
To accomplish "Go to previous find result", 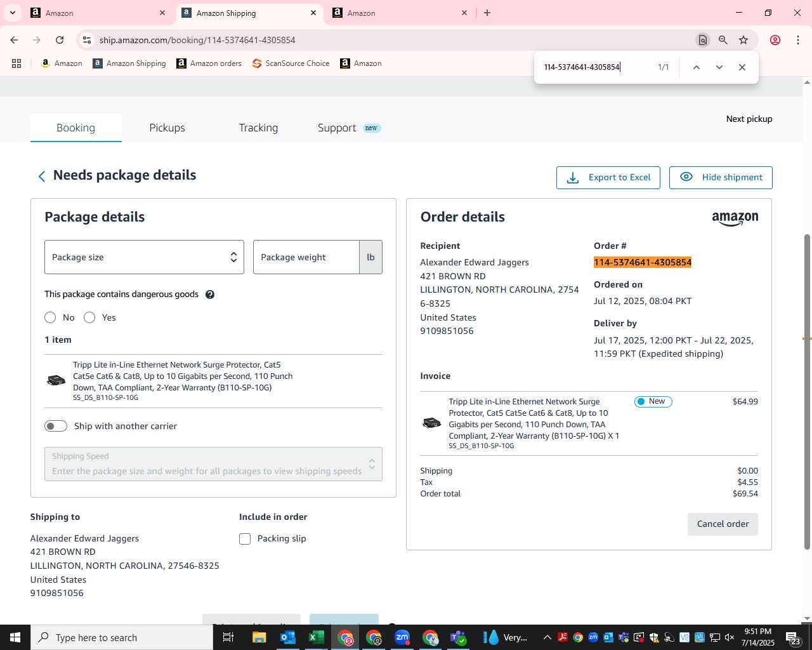I will (697, 67).
